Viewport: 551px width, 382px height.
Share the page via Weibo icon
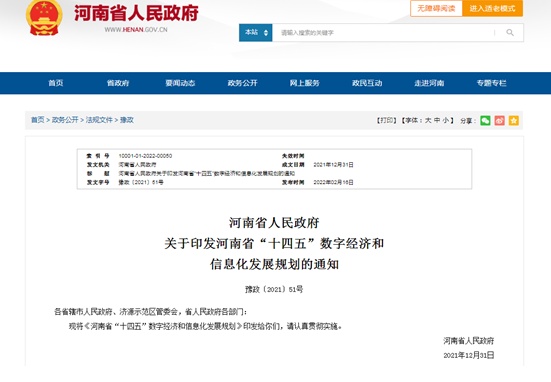[499, 121]
